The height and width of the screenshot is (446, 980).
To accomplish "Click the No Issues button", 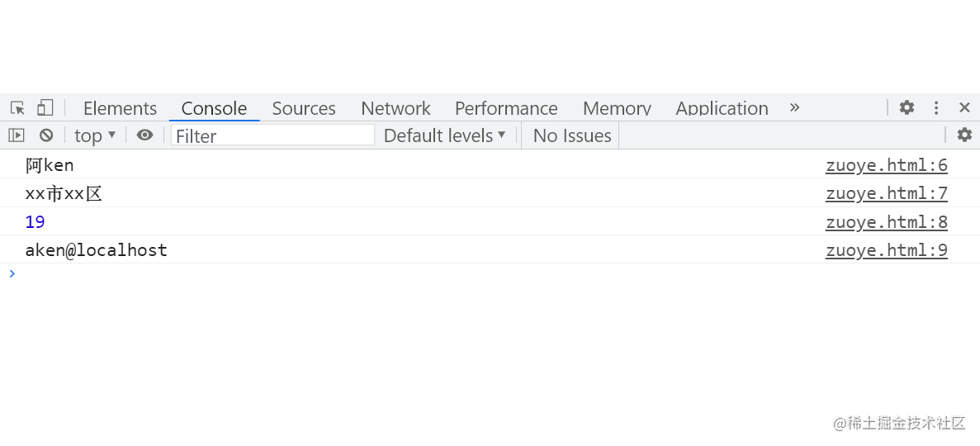I will (572, 135).
